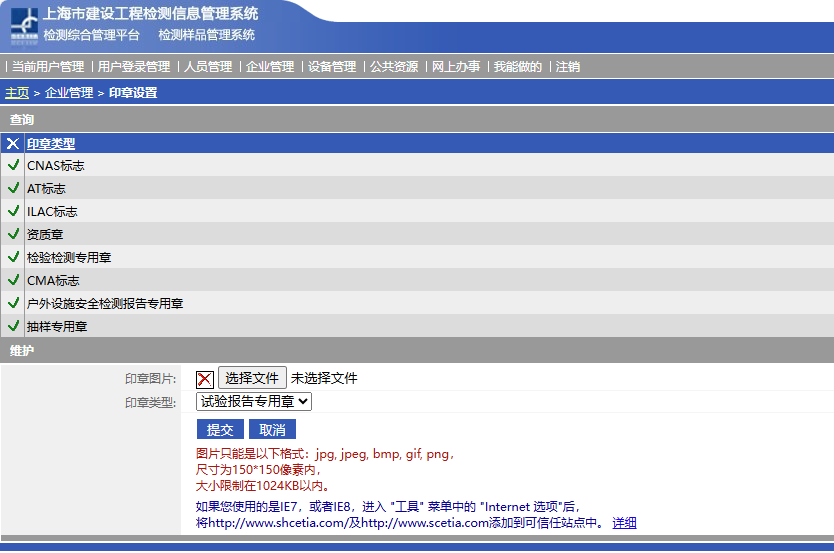This screenshot has width=834, height=553.
Task: Click the checkmark next to 抽样专用章
Action: click(13, 326)
